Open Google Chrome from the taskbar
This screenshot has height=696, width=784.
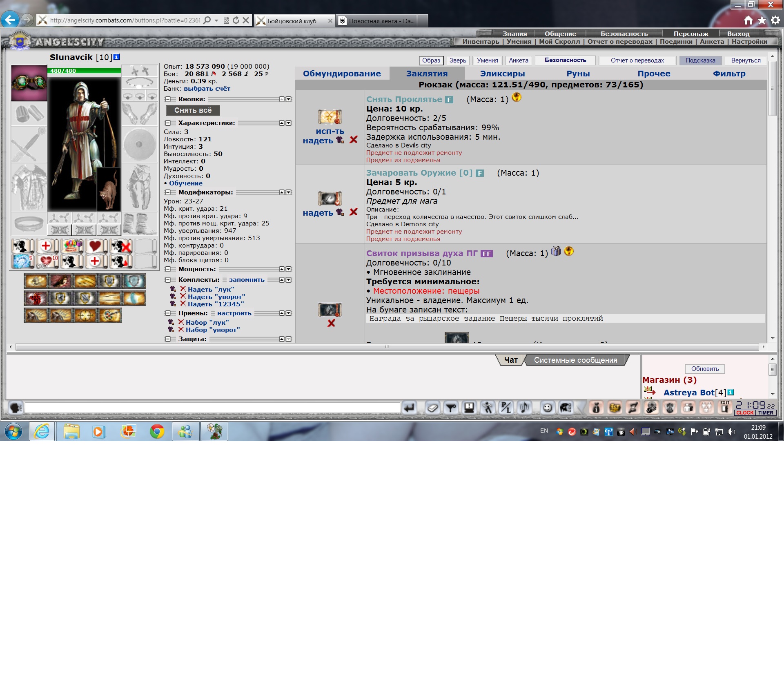(x=157, y=431)
